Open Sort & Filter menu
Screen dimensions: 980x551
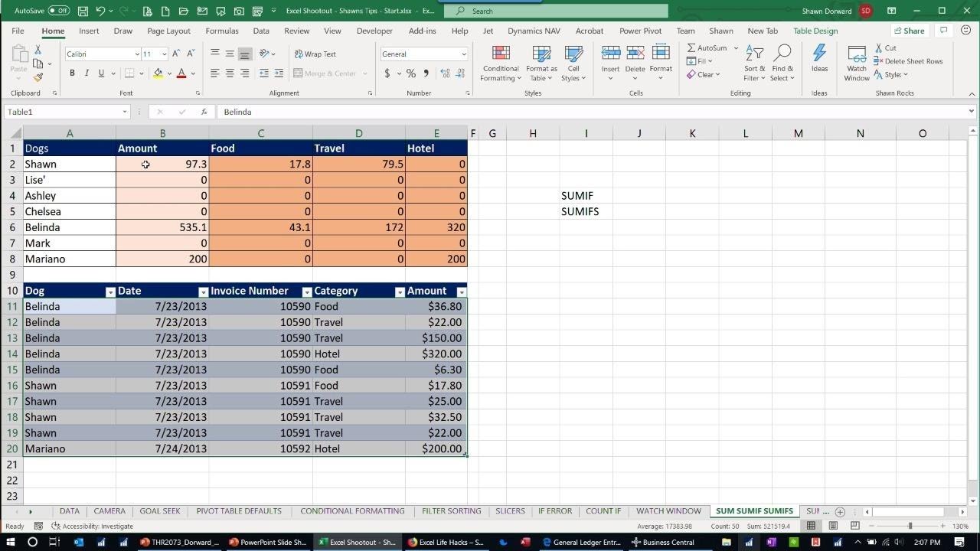click(754, 63)
